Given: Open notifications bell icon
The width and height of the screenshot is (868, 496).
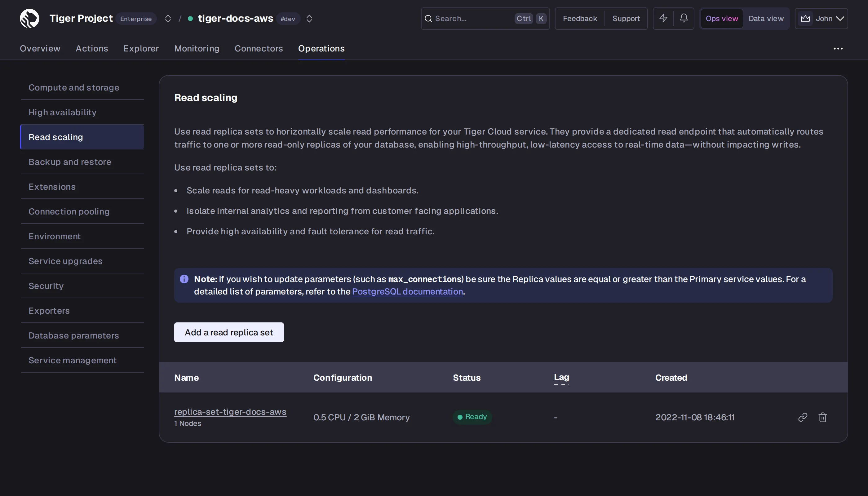Looking at the screenshot, I should click(683, 18).
